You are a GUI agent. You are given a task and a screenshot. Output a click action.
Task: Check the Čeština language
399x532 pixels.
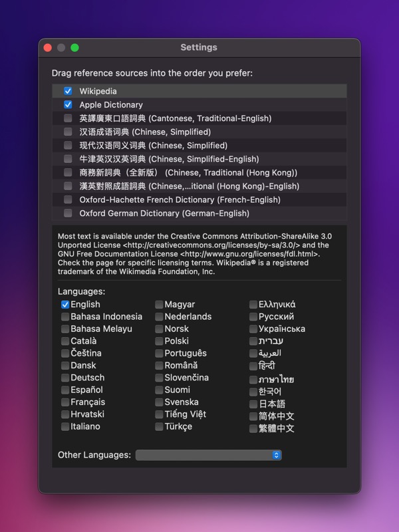point(65,354)
